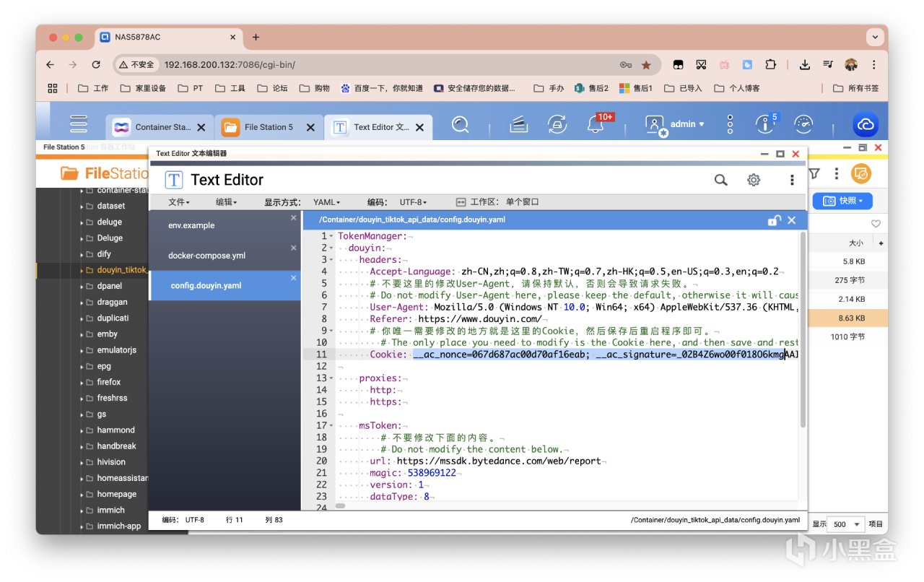
Task: Open the myQNAPcloud blue cloud icon
Action: coord(865,125)
